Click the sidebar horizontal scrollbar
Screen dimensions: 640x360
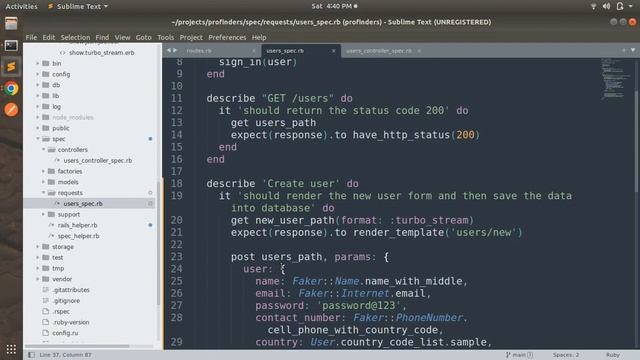tap(77, 346)
